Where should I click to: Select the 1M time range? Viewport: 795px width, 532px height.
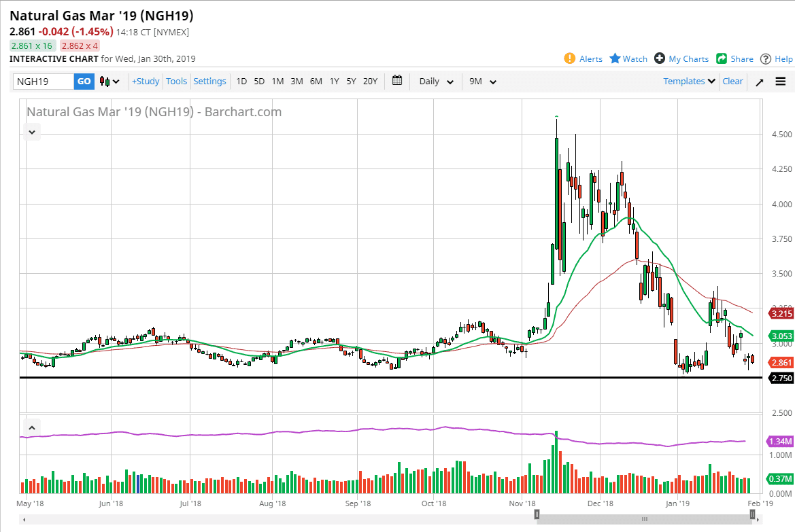[x=278, y=81]
